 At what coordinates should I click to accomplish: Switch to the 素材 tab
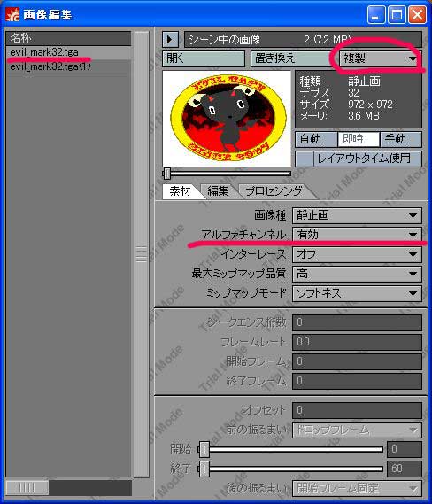click(181, 191)
